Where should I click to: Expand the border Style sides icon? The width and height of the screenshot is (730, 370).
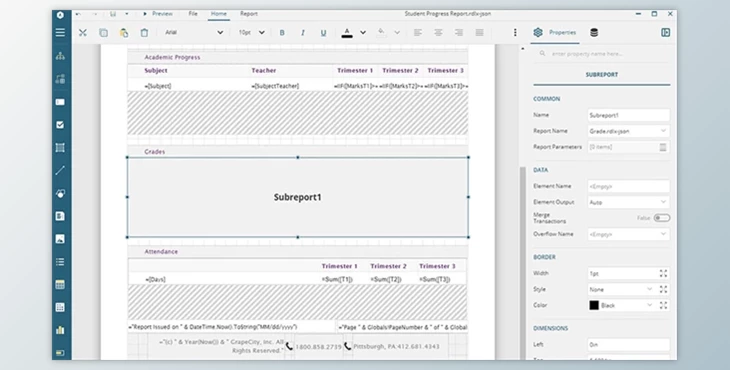point(663,289)
